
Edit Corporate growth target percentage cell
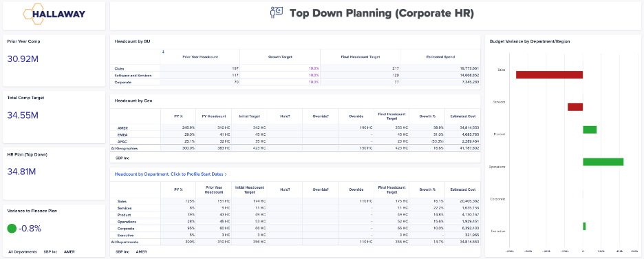280,82
